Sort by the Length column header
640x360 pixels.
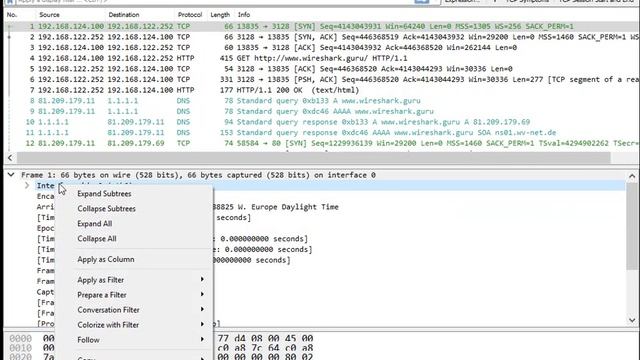220,15
